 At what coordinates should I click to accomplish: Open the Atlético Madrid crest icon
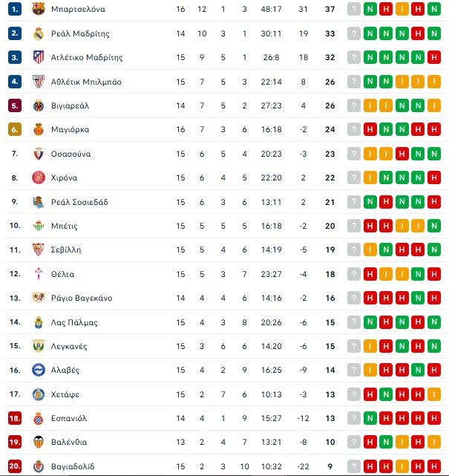click(x=39, y=57)
